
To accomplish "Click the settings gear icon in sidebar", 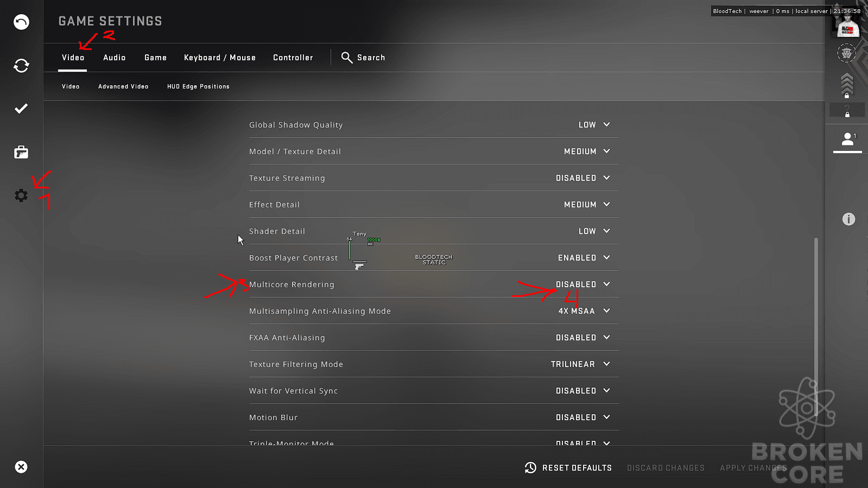I will click(21, 195).
